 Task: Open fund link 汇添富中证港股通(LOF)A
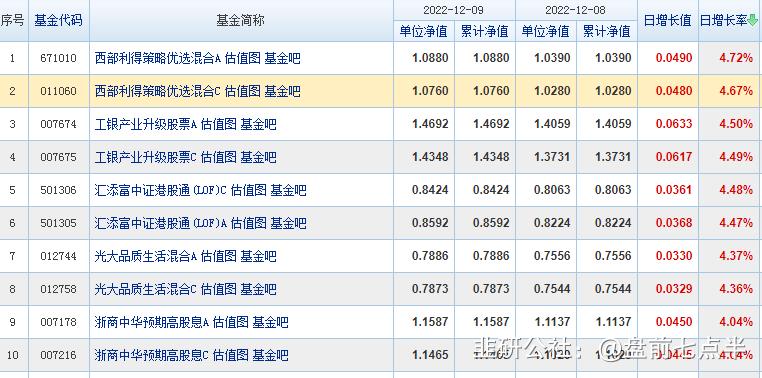[161, 223]
